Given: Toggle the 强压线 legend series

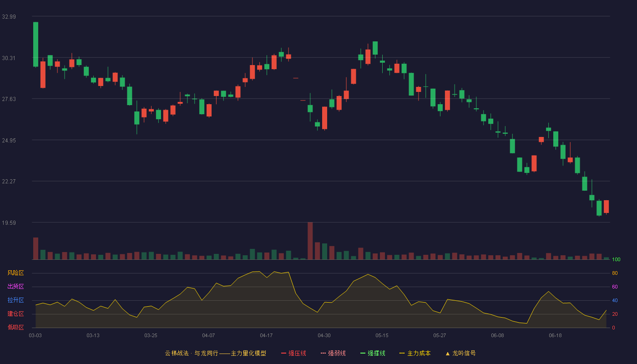Looking at the screenshot, I should point(293,353).
